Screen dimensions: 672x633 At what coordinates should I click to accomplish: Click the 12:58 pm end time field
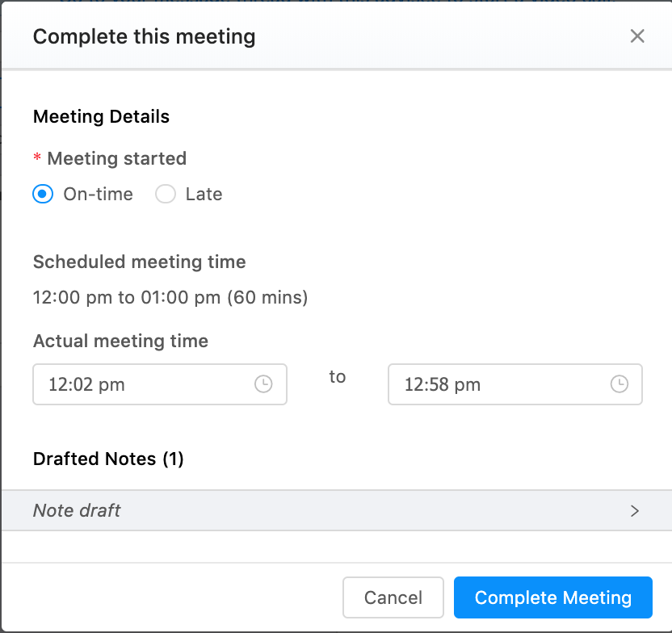pyautogui.click(x=515, y=384)
